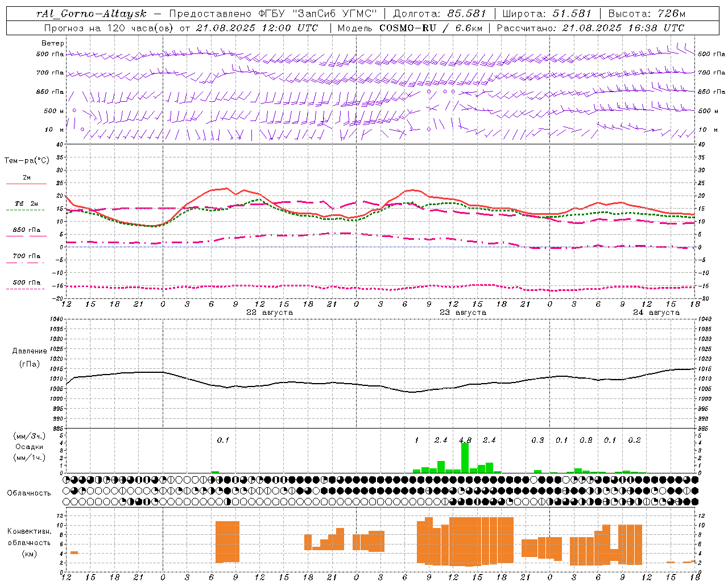This screenshot has width=728, height=582.
Task: Click the precipitation value 0.2
Action: point(634,440)
